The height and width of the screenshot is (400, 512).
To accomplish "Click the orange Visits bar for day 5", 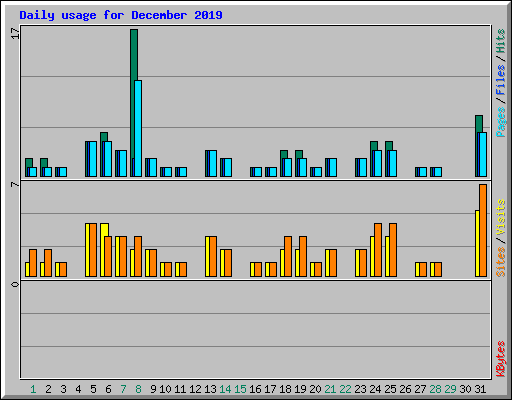I will (93, 250).
